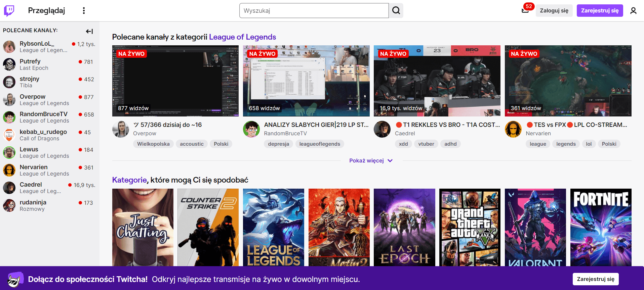This screenshot has height=290, width=644.
Task: Open Nervarien live stream thumbnail
Action: (568, 81)
